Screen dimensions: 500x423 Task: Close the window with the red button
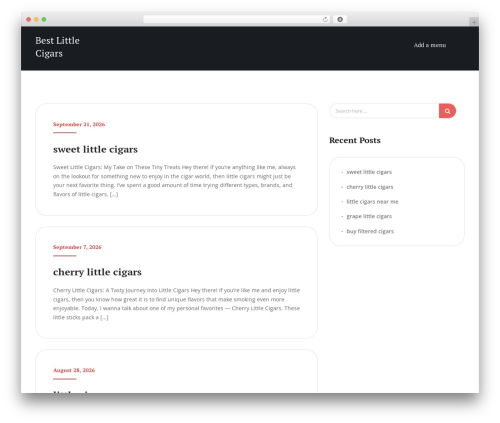tap(29, 19)
